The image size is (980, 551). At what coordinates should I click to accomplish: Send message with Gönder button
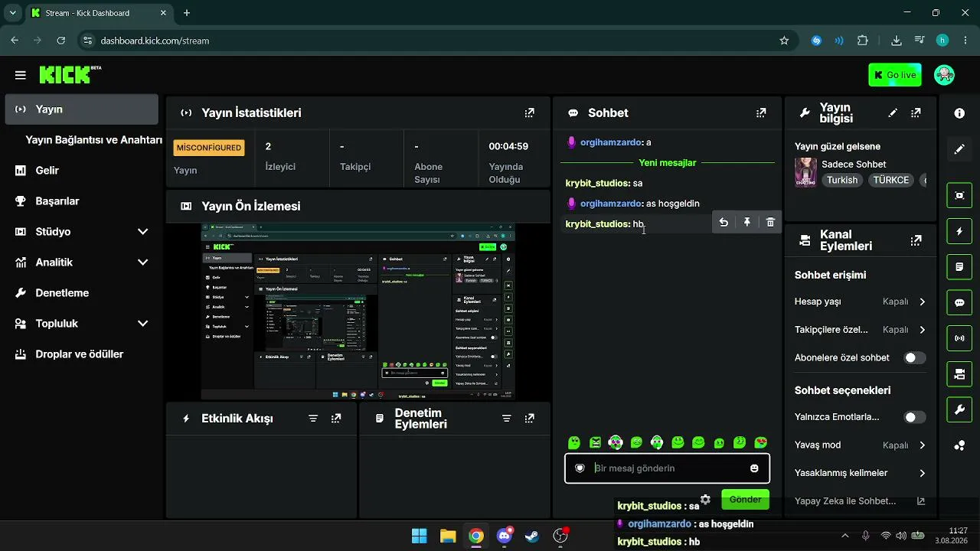(x=745, y=500)
